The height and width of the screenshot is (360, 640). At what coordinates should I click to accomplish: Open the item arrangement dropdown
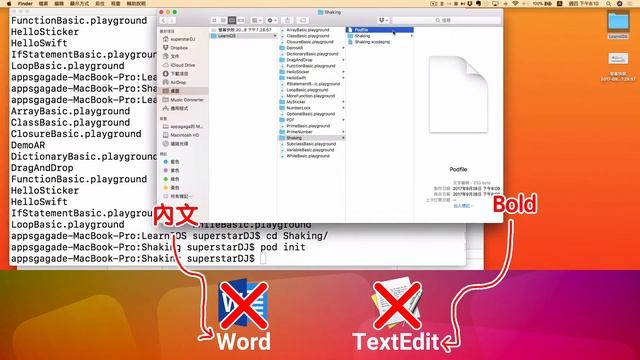pyautogui.click(x=257, y=20)
